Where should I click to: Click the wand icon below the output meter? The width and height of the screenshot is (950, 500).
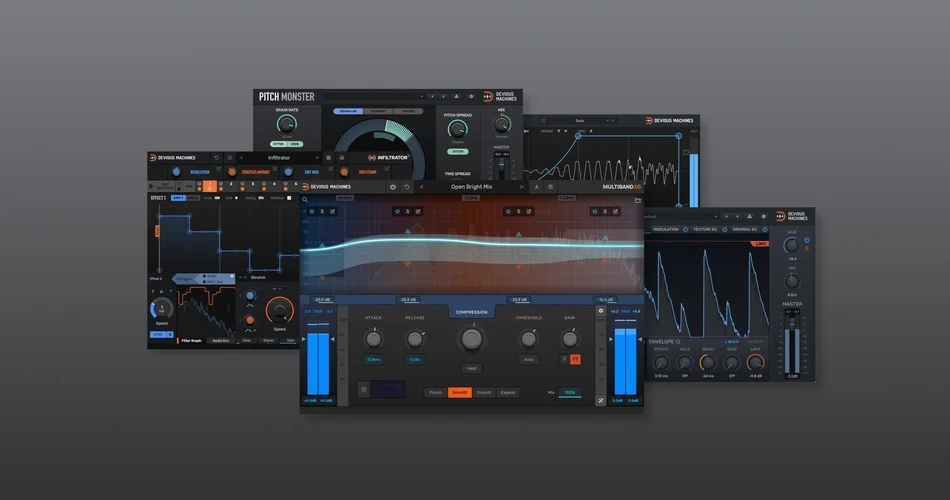coord(601,401)
